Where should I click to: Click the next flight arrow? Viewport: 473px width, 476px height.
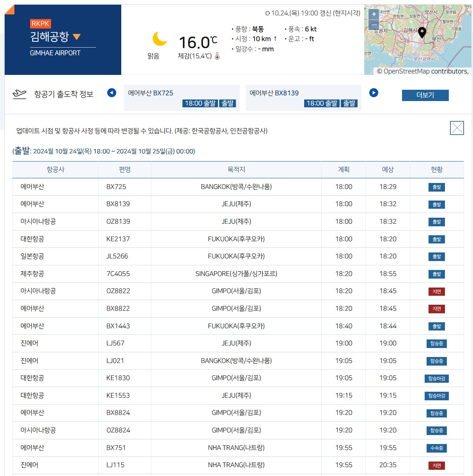coord(374,93)
